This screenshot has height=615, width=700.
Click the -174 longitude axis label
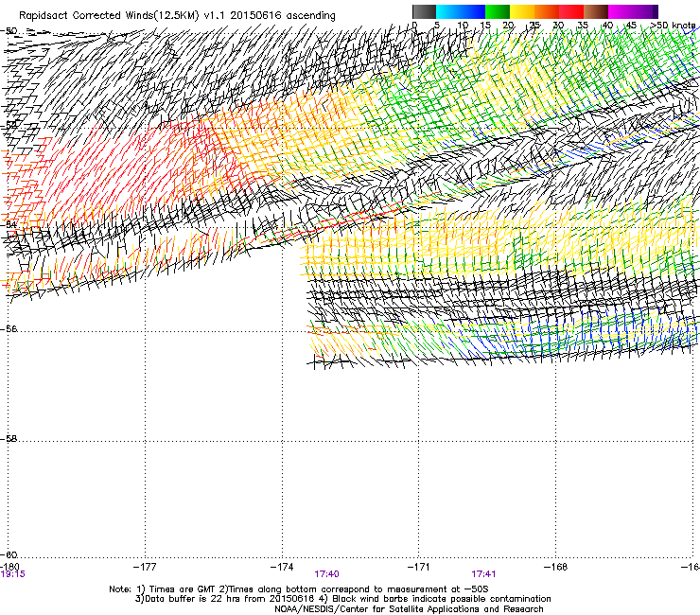[x=282, y=567]
